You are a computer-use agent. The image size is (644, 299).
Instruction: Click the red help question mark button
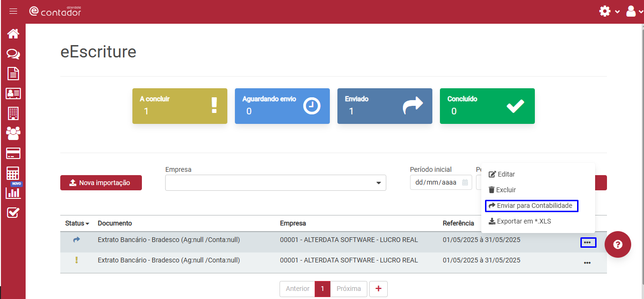(617, 244)
